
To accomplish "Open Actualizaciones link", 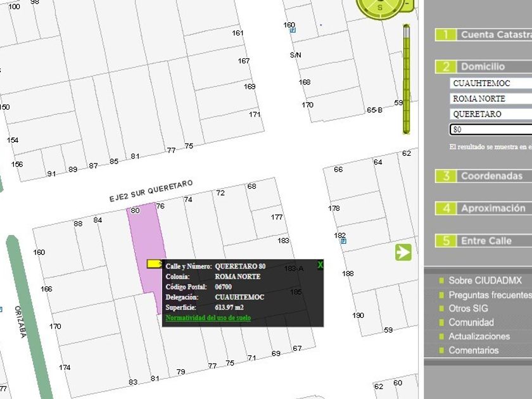I will (x=479, y=336).
